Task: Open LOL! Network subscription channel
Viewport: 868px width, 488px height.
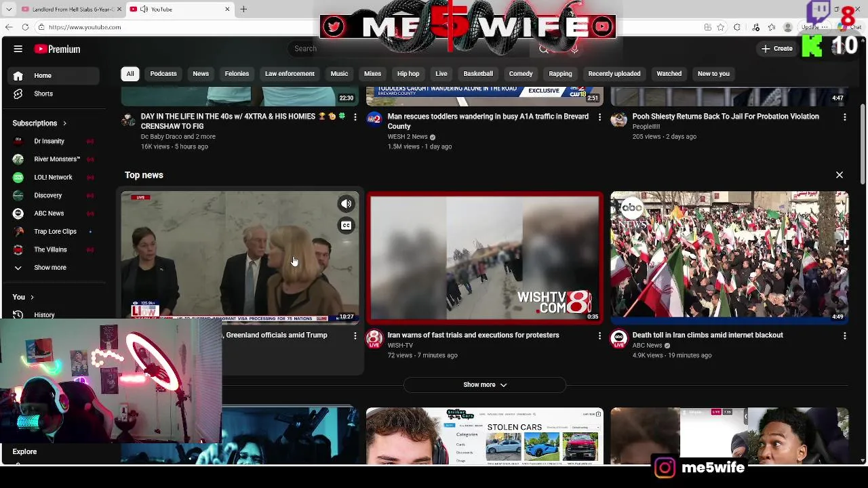Action: 54,177
